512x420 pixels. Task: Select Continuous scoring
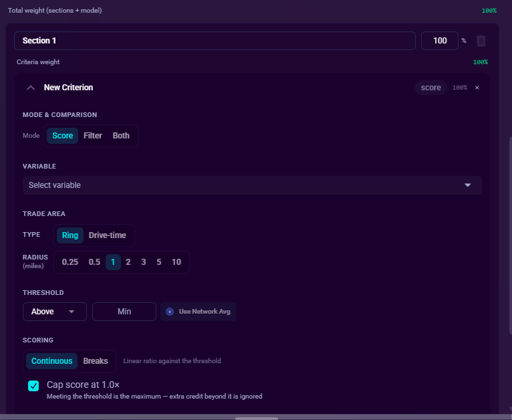click(51, 361)
